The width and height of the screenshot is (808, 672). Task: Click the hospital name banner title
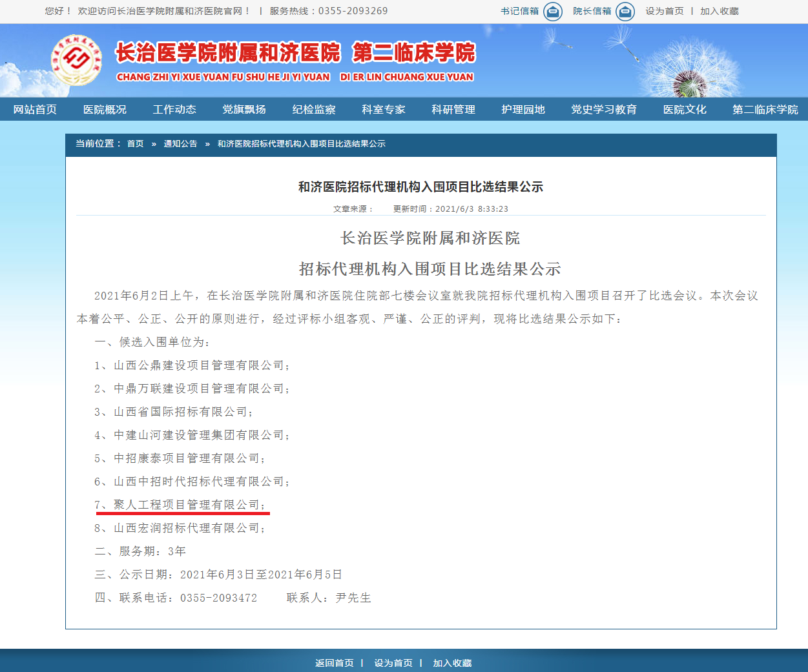(295, 53)
